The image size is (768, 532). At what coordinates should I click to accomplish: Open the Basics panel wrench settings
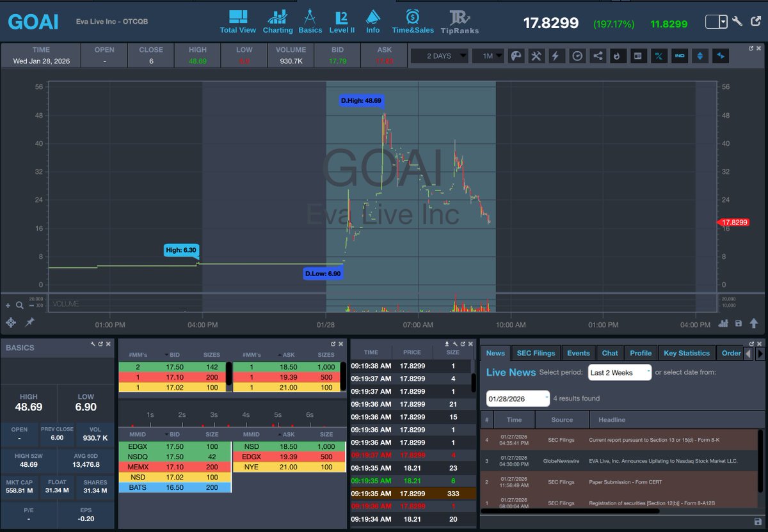click(93, 344)
